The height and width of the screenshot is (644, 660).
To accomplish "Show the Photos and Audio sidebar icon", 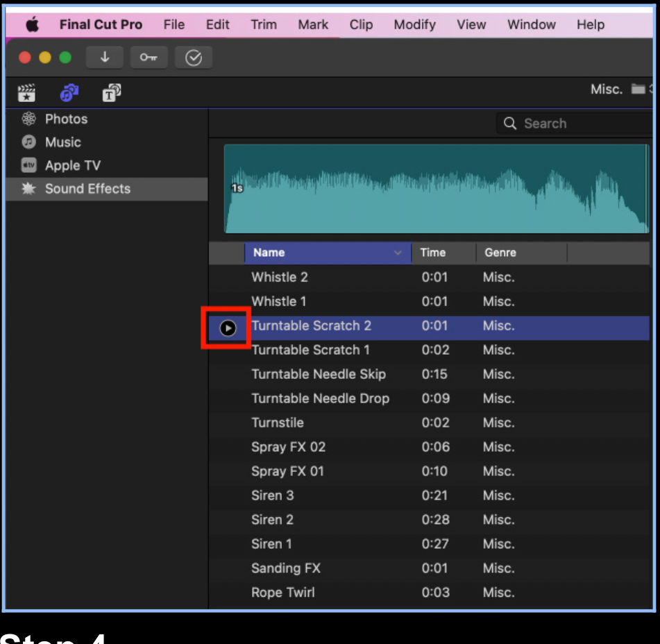I will (69, 92).
